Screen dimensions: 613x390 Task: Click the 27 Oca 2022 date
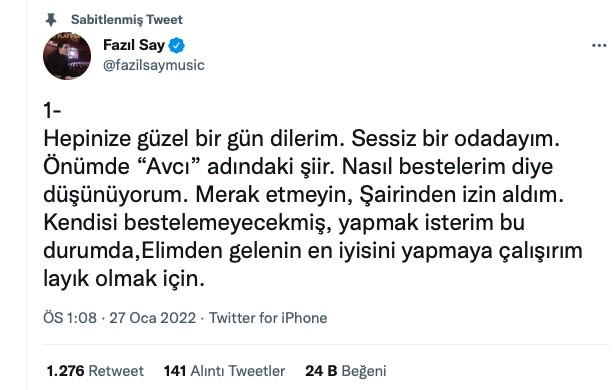tap(152, 318)
